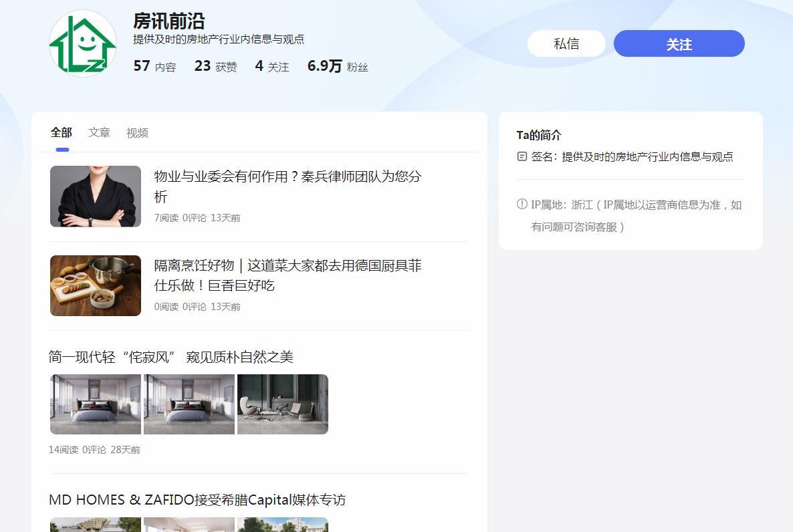Open post MD HOMES & ZAFIDO interview
Screen dimensions: 793x532
pyautogui.click(x=197, y=500)
